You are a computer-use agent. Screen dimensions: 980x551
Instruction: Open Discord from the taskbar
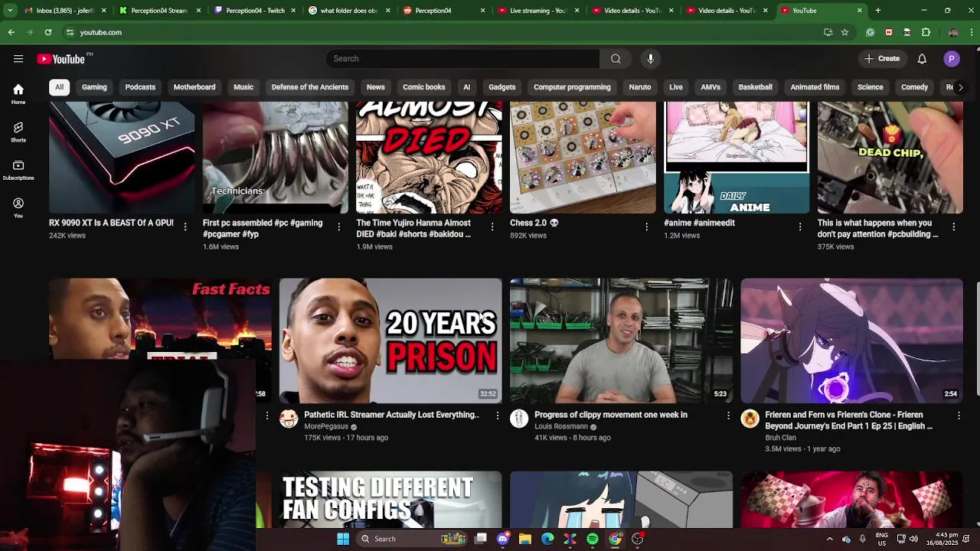pyautogui.click(x=503, y=539)
